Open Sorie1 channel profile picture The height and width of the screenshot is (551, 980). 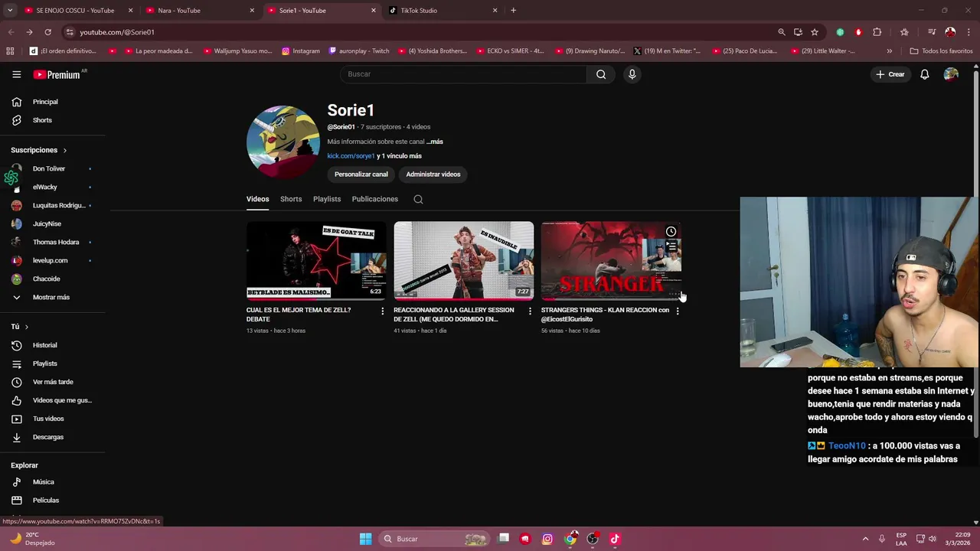283,142
